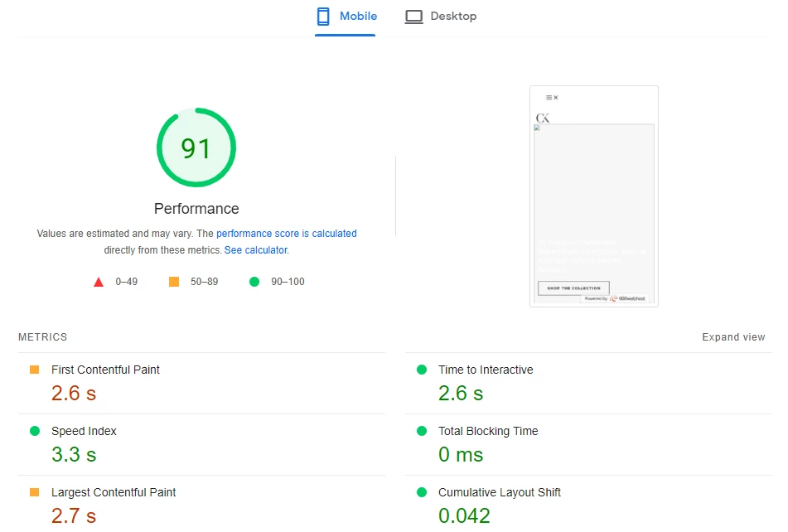Click the Mobile phone icon

pos(323,17)
